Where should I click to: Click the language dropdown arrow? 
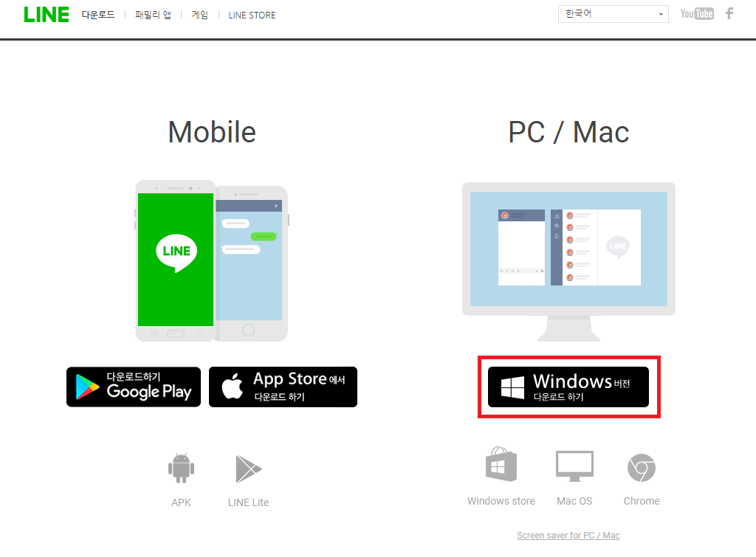click(x=661, y=15)
